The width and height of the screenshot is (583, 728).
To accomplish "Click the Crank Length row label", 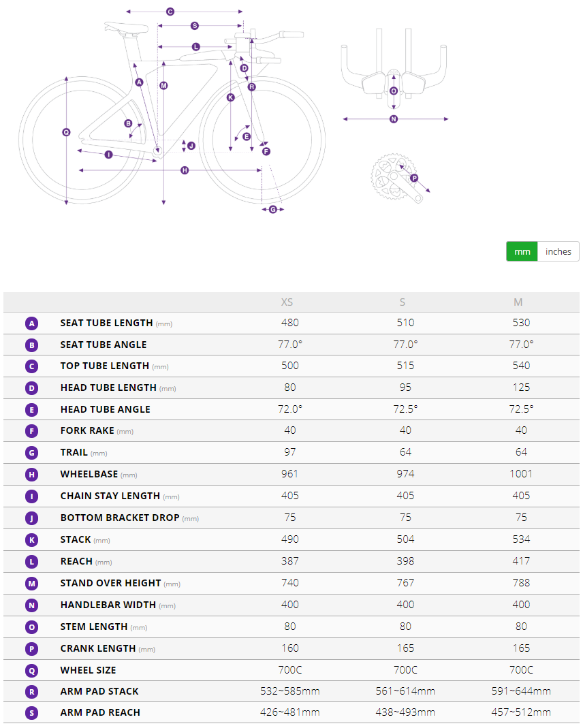I will tap(98, 648).
